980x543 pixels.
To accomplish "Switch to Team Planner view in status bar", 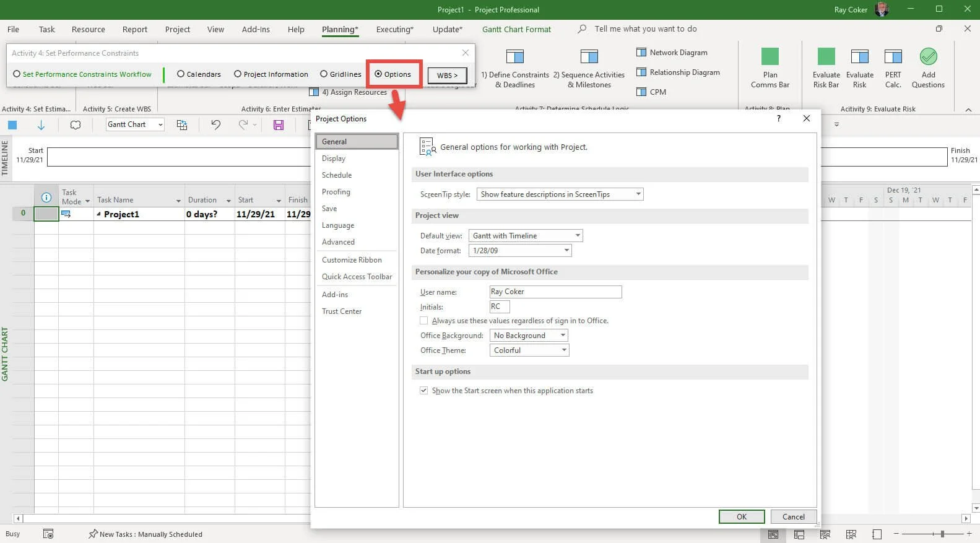I will [825, 534].
